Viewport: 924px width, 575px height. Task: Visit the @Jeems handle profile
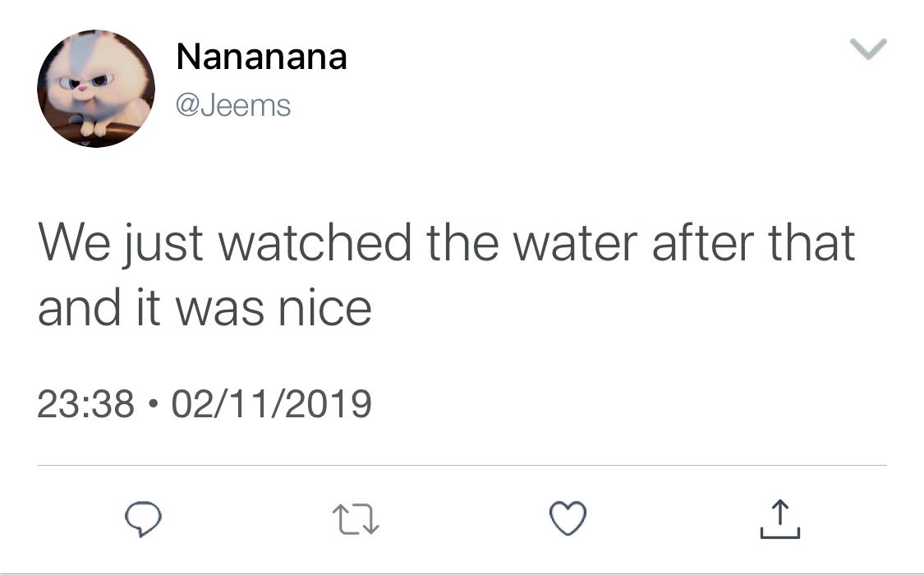click(233, 106)
